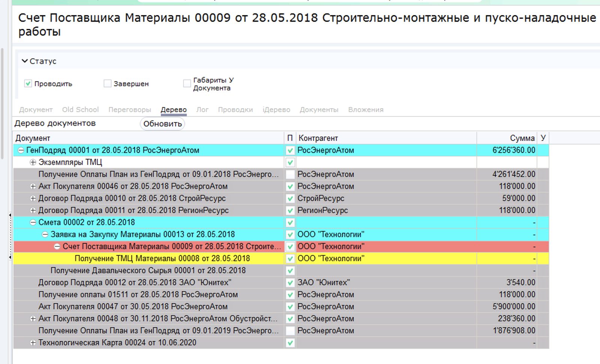
Task: Switch to the Переговоры tab
Action: tap(130, 109)
